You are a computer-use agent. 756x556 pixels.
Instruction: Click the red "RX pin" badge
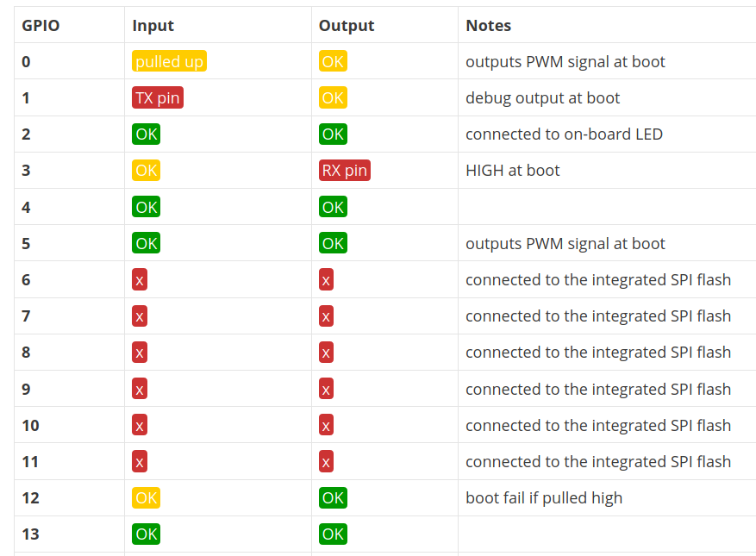345,171
